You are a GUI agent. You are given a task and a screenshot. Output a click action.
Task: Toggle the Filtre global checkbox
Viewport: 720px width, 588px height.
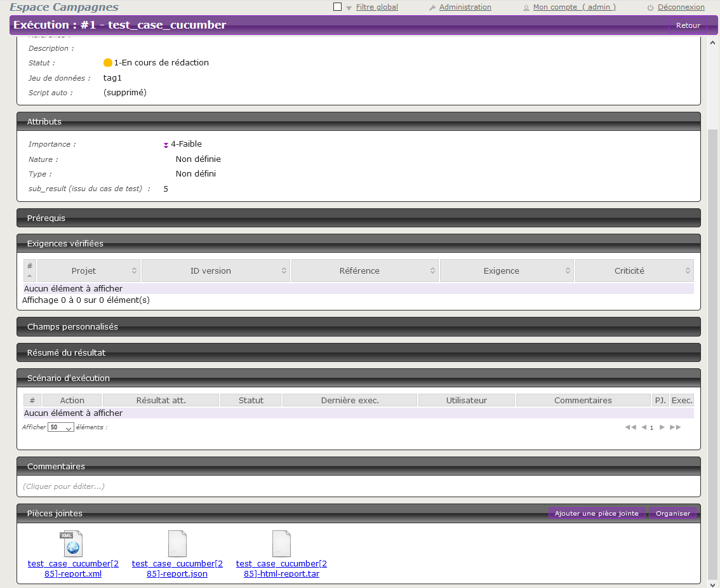(x=338, y=7)
